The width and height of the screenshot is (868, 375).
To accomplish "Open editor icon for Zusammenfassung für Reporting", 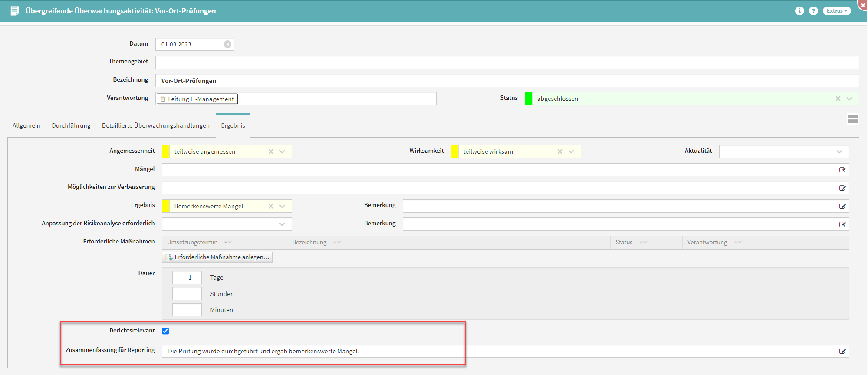I will coord(842,351).
